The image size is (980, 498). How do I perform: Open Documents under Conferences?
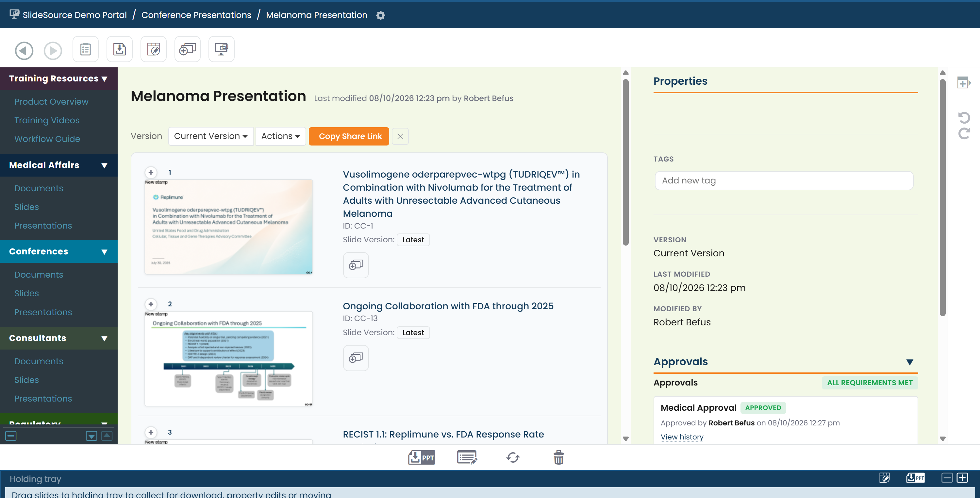tap(39, 275)
